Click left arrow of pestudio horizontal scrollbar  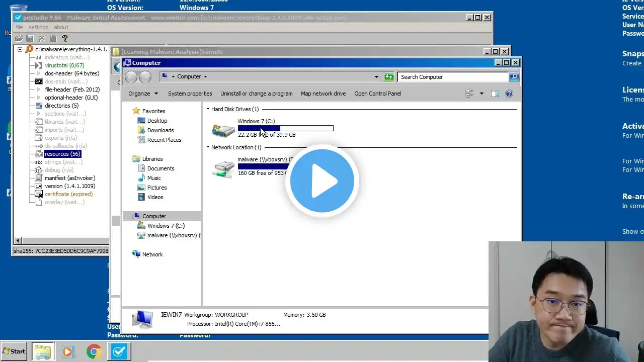point(18,241)
